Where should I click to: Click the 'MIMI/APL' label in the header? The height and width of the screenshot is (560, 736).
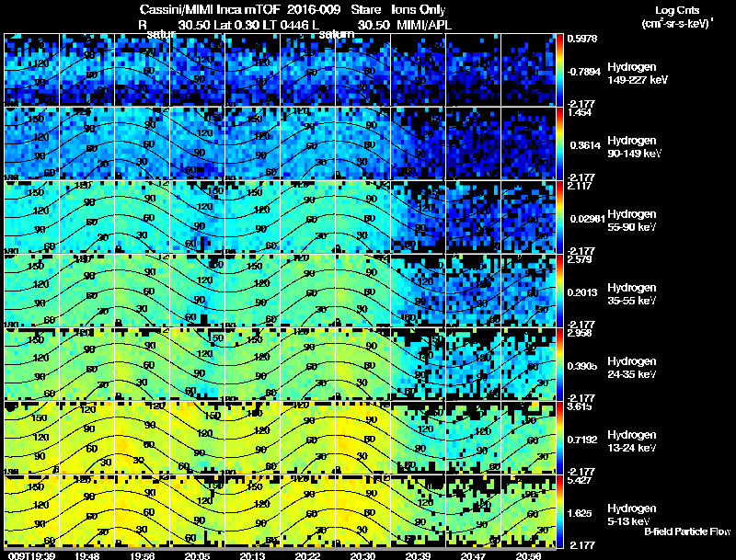[x=424, y=25]
